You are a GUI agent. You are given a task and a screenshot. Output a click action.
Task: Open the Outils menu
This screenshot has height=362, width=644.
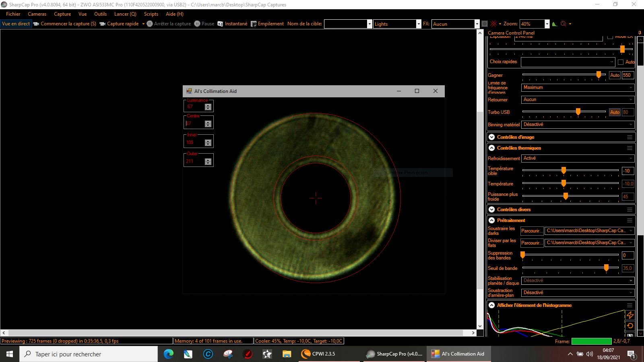tap(100, 14)
